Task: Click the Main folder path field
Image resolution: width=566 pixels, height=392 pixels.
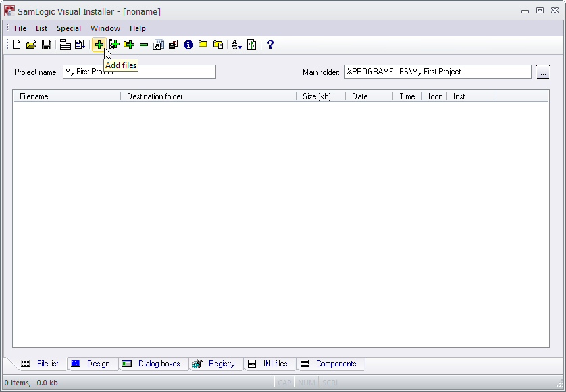Action: click(x=438, y=72)
